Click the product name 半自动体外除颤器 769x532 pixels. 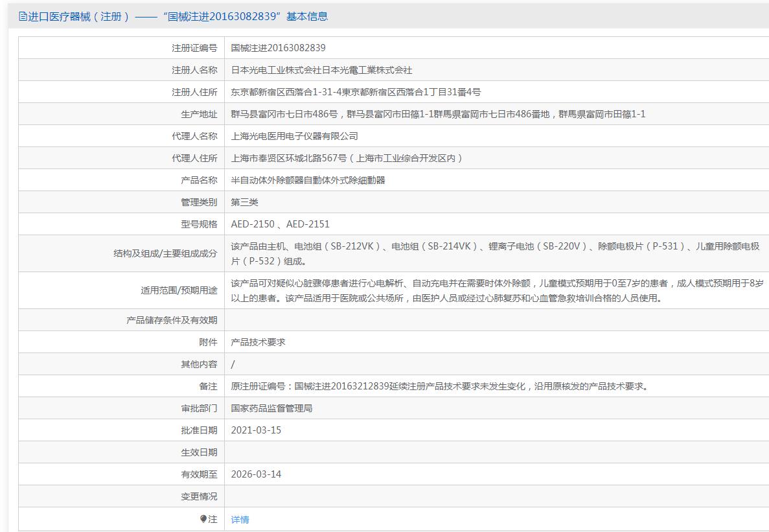pyautogui.click(x=308, y=180)
